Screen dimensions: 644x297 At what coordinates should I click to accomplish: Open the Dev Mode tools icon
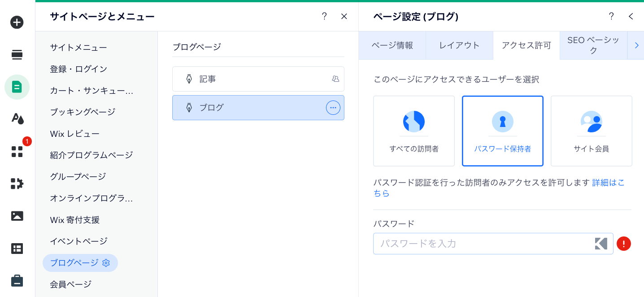17,183
